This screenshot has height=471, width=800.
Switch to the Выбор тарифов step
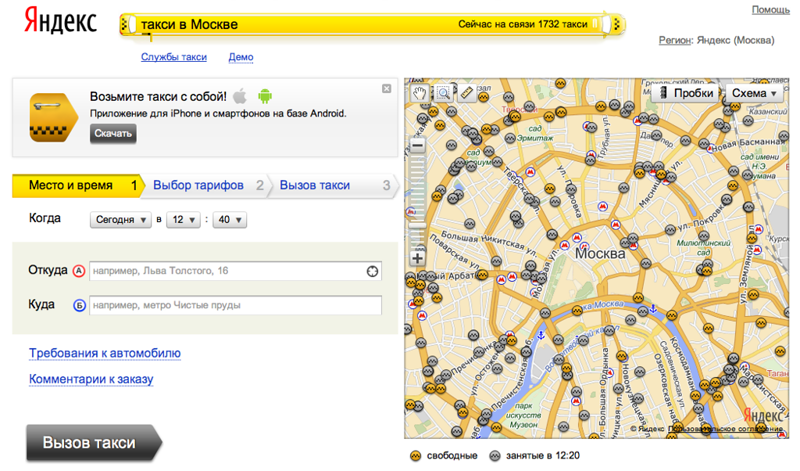(x=198, y=185)
